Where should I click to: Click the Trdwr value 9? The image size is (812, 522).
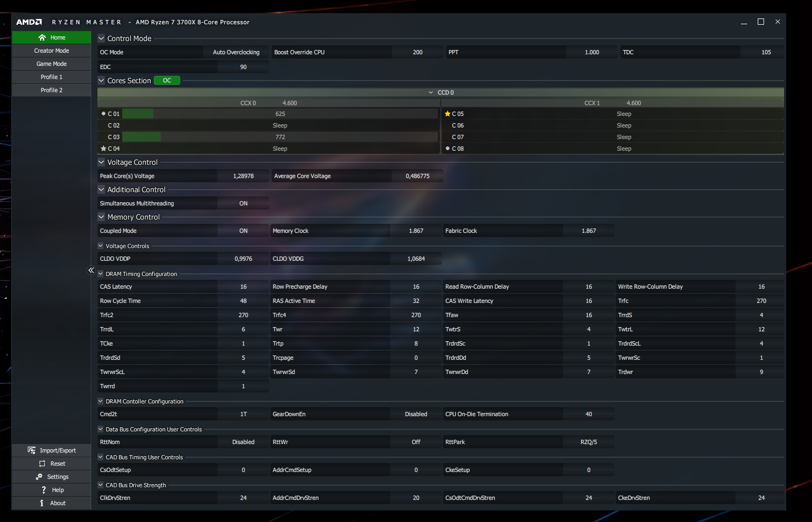tap(761, 372)
